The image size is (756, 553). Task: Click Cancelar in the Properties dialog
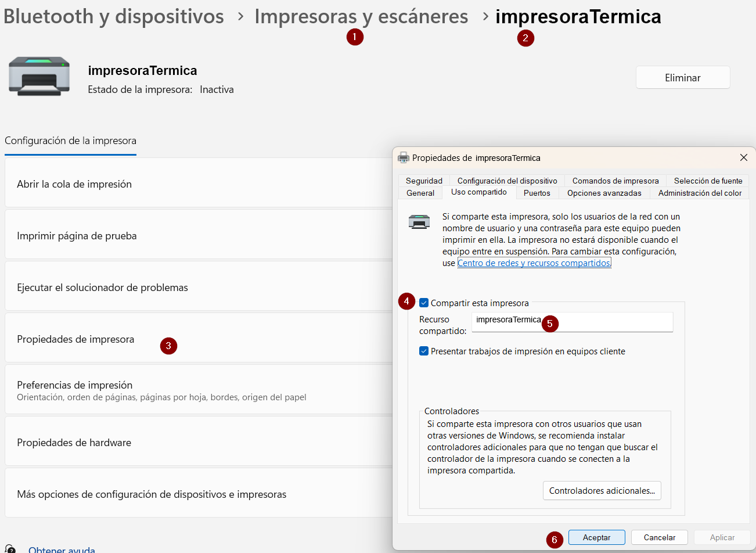[659, 537]
